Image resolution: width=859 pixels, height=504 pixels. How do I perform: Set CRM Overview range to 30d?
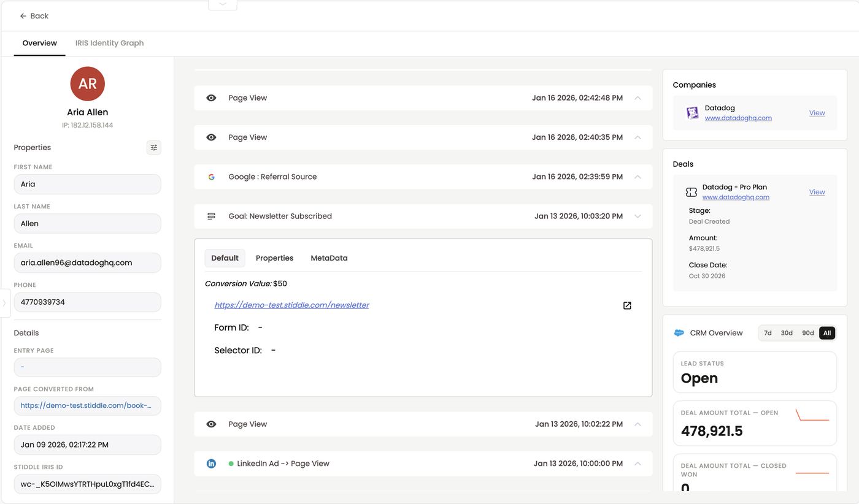[x=787, y=333]
